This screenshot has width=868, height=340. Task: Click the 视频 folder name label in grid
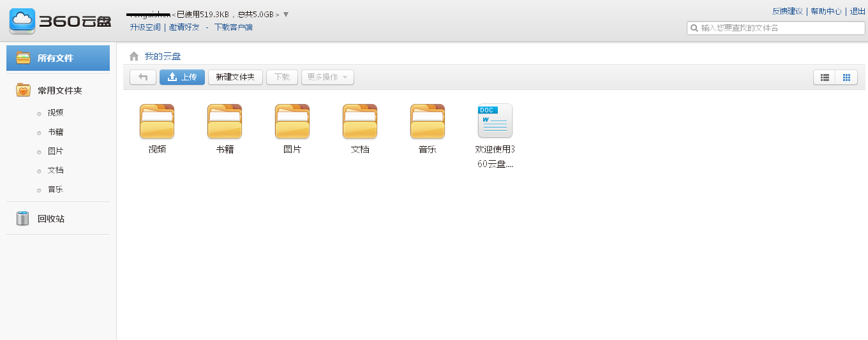157,149
